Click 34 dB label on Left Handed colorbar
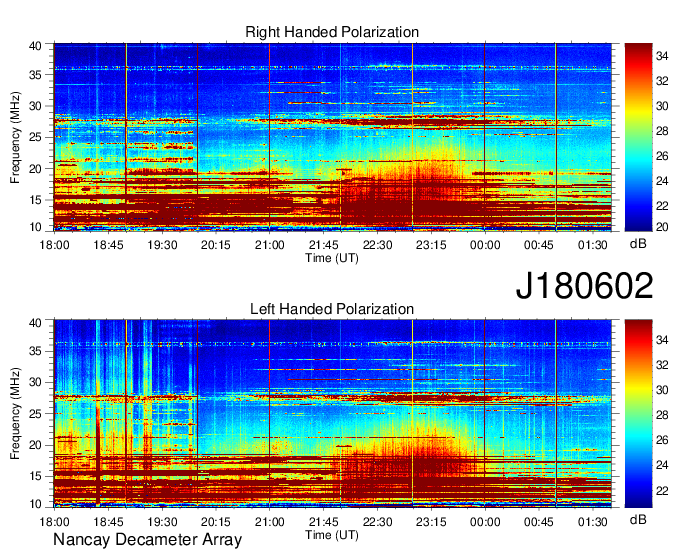 [x=662, y=340]
